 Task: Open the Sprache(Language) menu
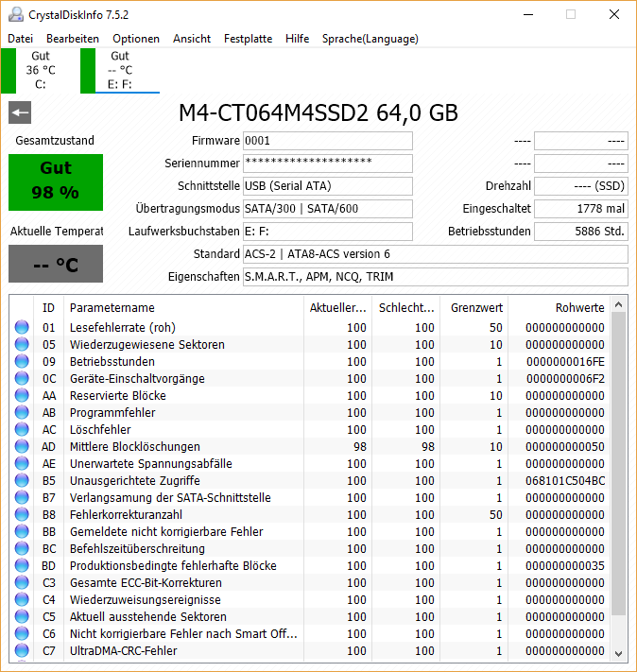[x=370, y=39]
